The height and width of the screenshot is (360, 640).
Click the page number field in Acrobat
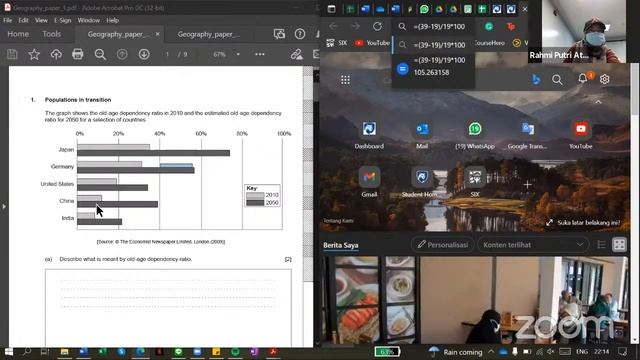[x=167, y=54]
